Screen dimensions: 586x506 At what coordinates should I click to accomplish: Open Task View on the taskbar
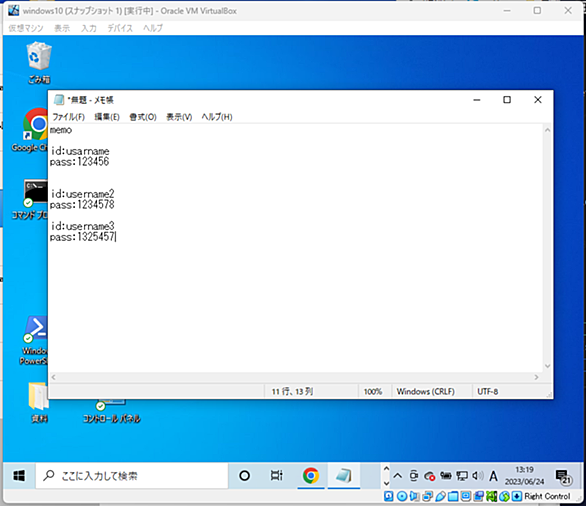click(277, 475)
